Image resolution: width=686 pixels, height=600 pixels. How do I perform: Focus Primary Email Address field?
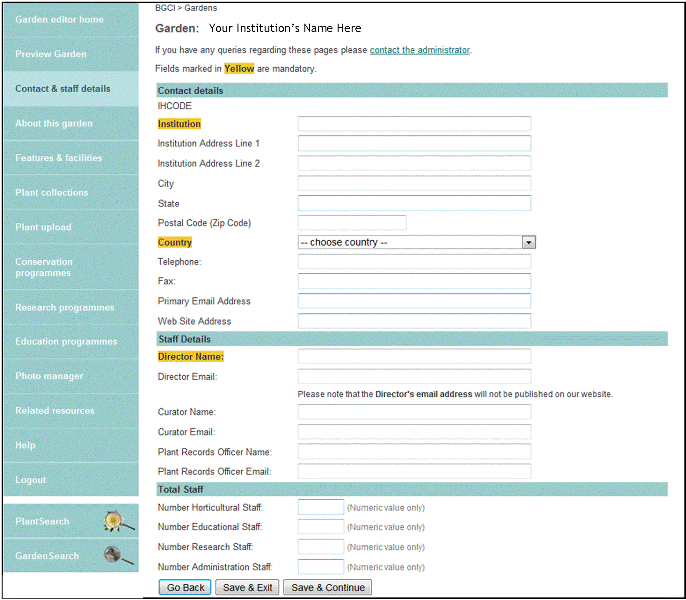click(x=414, y=301)
